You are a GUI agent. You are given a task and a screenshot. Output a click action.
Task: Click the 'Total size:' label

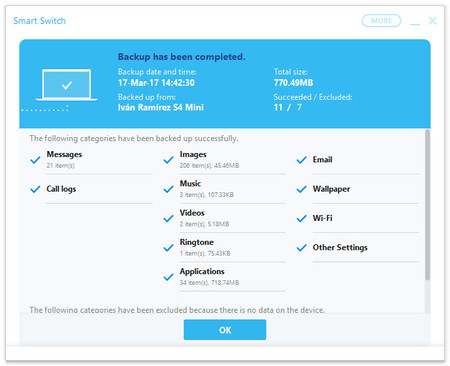click(290, 72)
